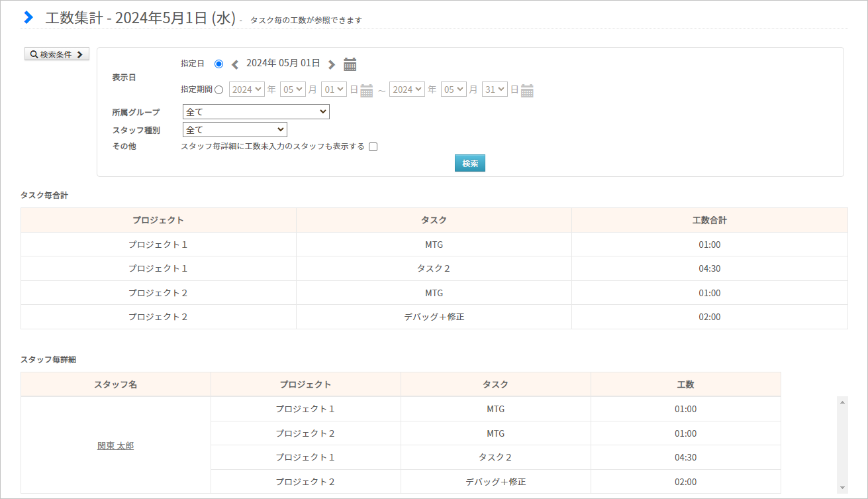Click the previous day arrow icon
This screenshot has width=868, height=499.
tap(235, 64)
